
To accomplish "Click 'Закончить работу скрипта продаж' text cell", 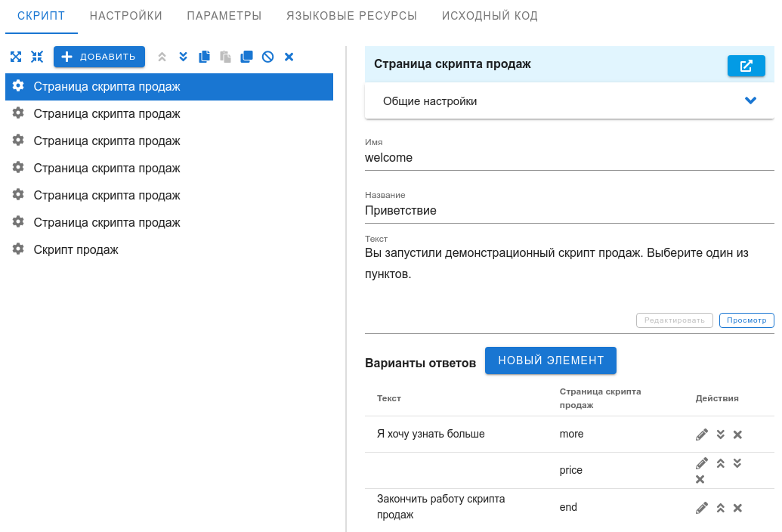I will [x=441, y=506].
